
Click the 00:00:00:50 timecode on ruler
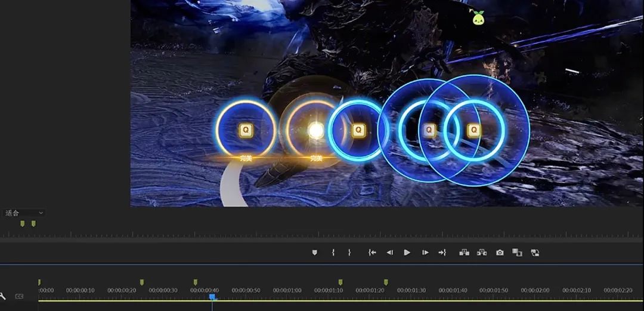pyautogui.click(x=246, y=291)
